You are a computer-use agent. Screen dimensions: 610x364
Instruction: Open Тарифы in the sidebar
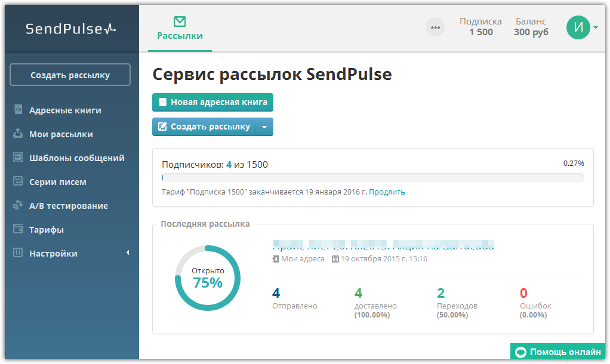point(47,230)
